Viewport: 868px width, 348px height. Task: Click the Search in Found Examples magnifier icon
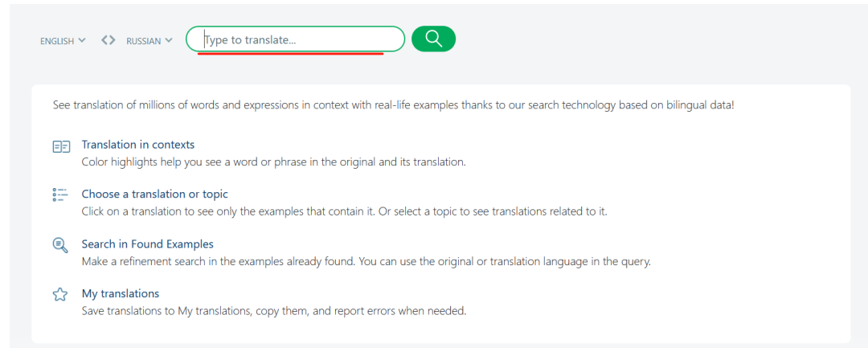59,244
